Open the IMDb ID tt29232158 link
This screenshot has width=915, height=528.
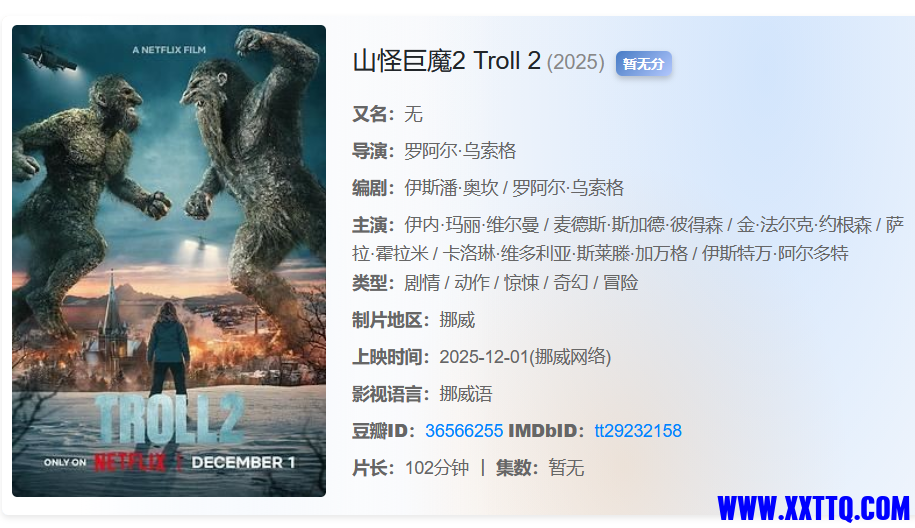point(638,431)
